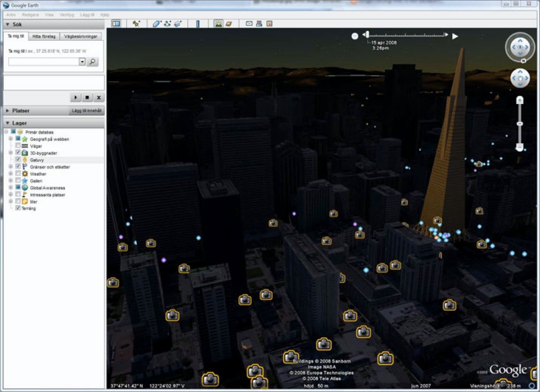
Task: Click the tour play button in search panel
Action: [76, 98]
